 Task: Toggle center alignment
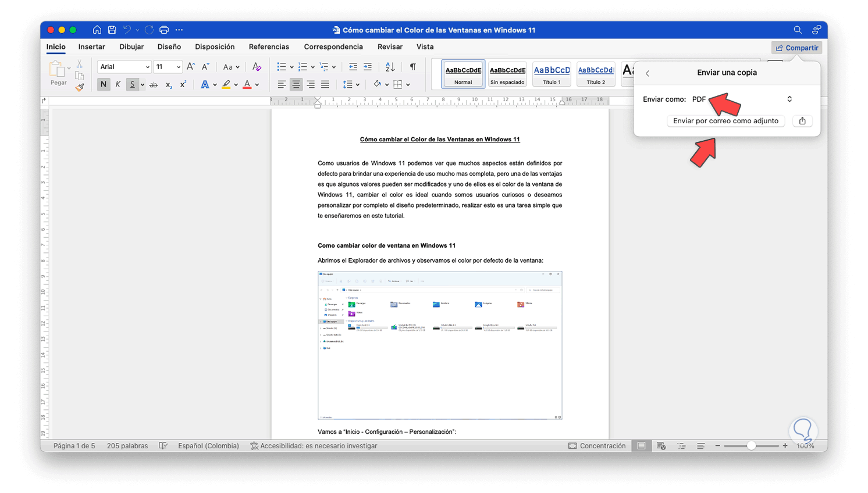tap(296, 85)
